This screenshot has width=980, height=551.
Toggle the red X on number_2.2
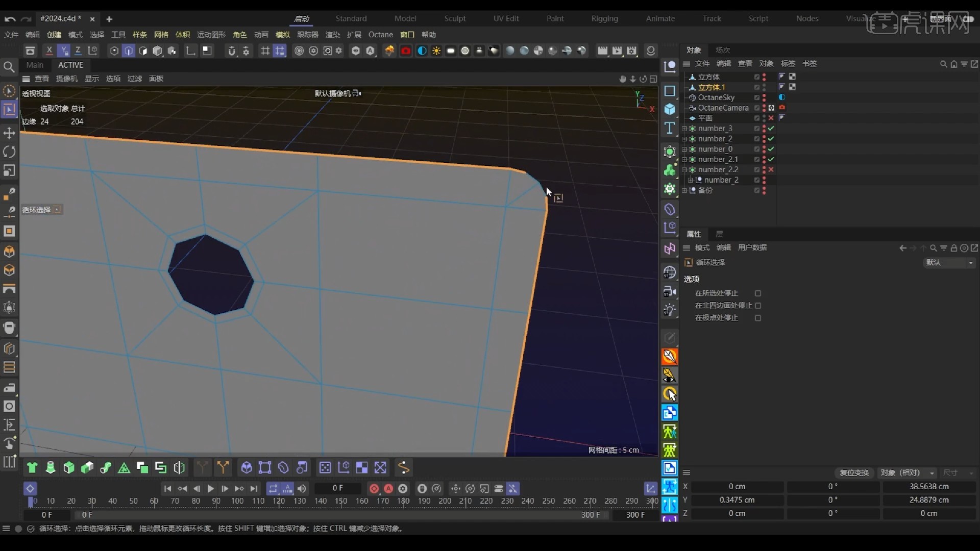(771, 170)
